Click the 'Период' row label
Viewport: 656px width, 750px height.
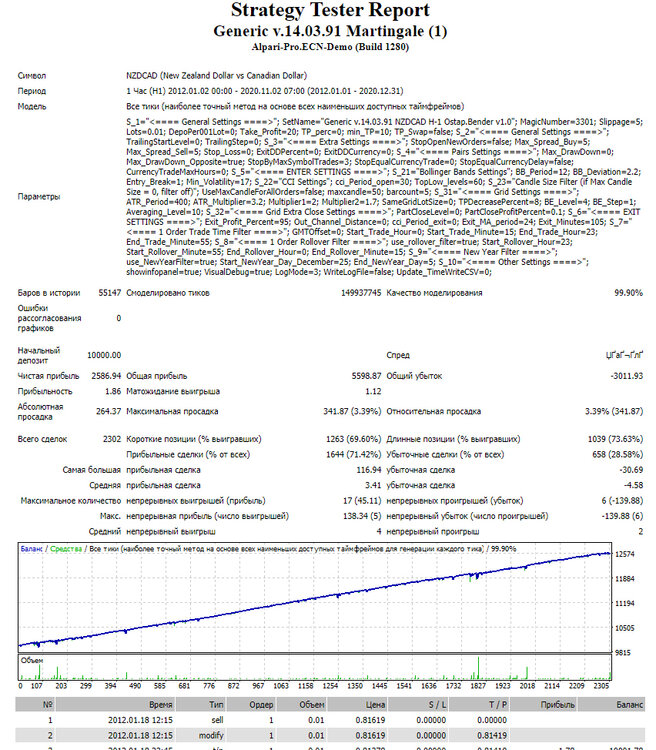(x=32, y=91)
